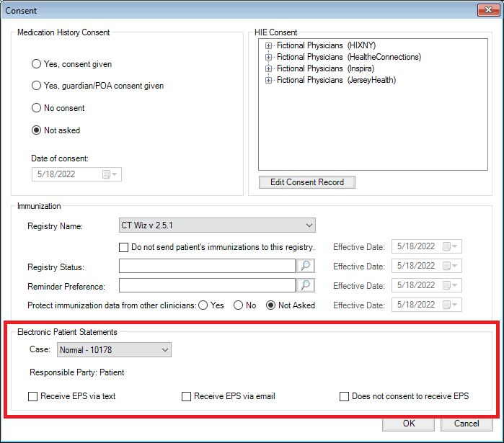Screen dimensions: 504x443
Task: Click the Edit Consent Record button
Action: 307,182
